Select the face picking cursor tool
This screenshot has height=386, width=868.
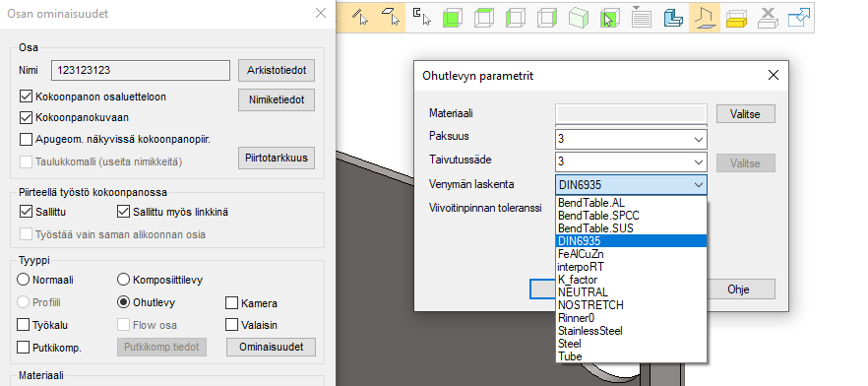(x=392, y=17)
